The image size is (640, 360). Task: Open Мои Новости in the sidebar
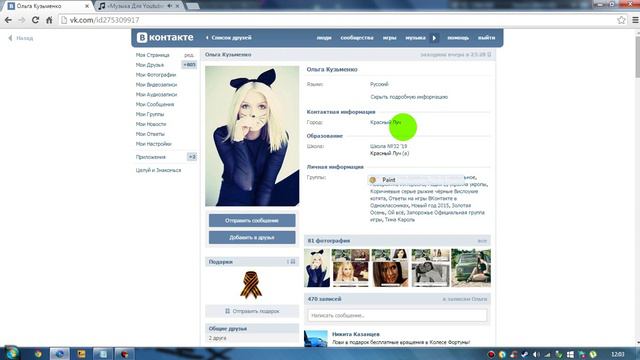[151, 124]
